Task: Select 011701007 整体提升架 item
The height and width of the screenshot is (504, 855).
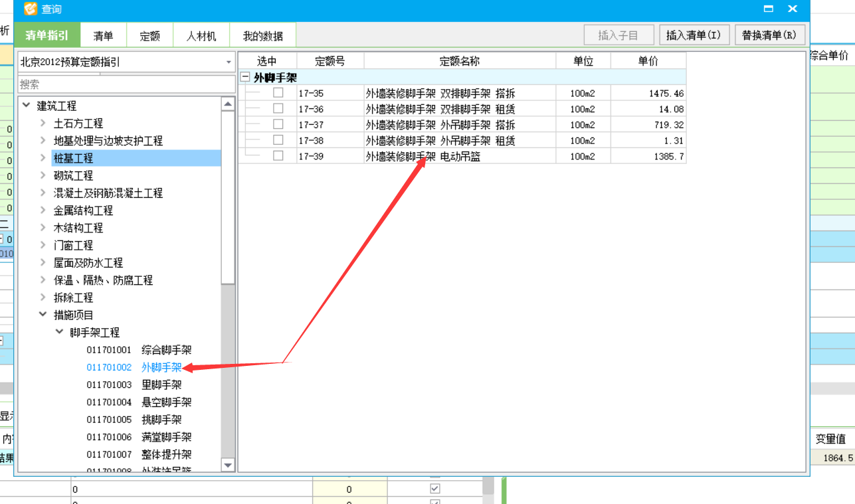Action: pos(139,455)
